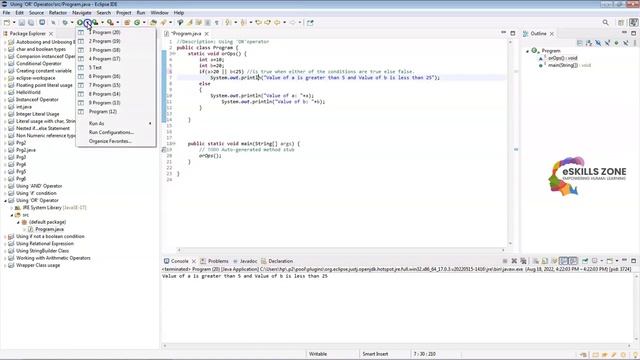Maximize the Console view panel
This screenshot has width=640, height=360.
click(x=633, y=261)
